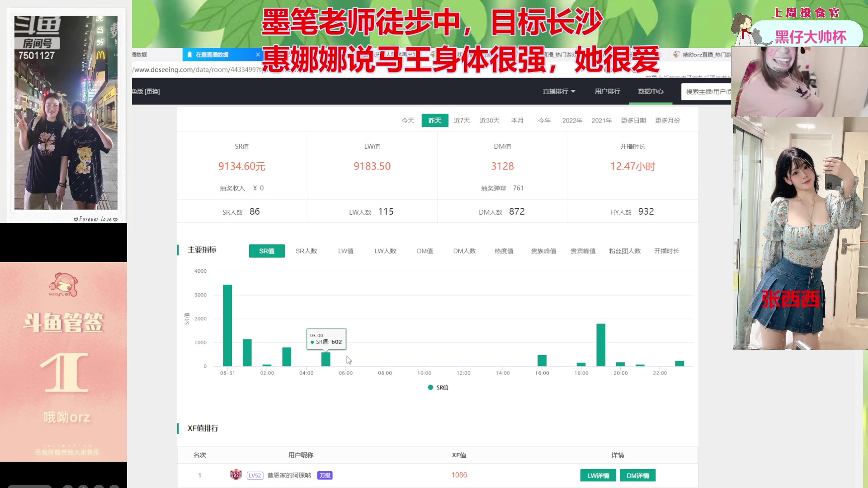Viewport: 868px width, 488px height.
Task: Click the 哦呦orz直播 tab favicon
Action: [x=675, y=54]
